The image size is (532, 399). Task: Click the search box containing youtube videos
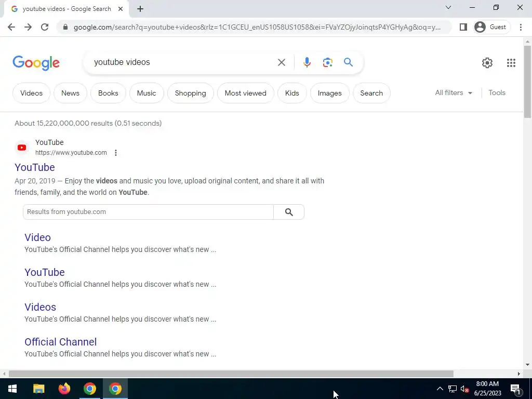(183, 62)
